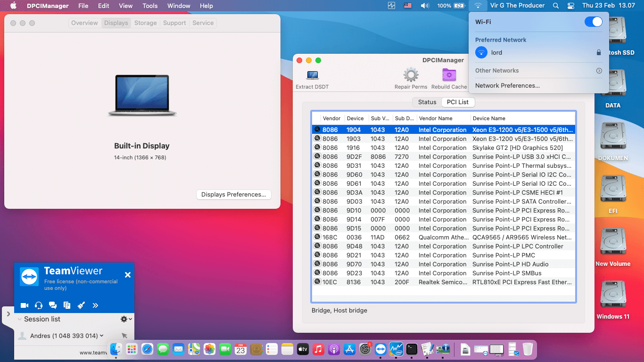
Task: Open TeamViewer voice audio via headset icon
Action: (39, 305)
